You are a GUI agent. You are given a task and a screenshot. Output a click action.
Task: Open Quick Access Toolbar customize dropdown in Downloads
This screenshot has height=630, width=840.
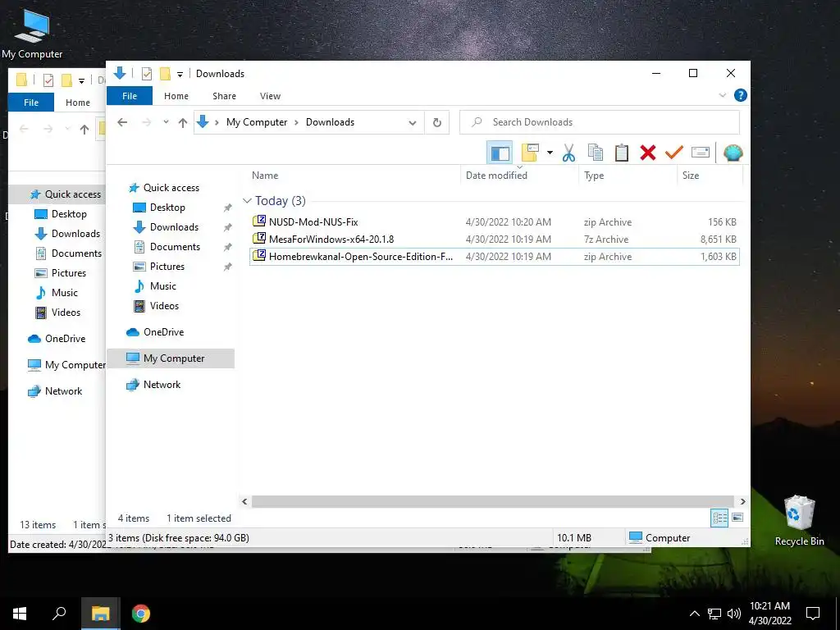[x=180, y=74]
